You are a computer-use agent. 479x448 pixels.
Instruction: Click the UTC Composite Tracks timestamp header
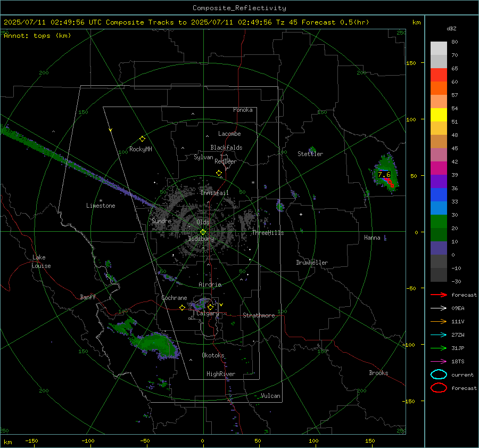coord(186,22)
